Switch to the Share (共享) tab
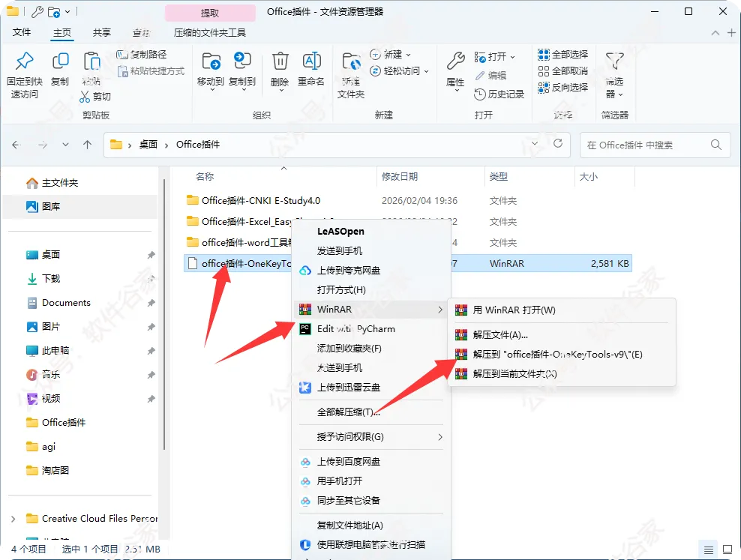This screenshot has height=560, width=741. (101, 32)
